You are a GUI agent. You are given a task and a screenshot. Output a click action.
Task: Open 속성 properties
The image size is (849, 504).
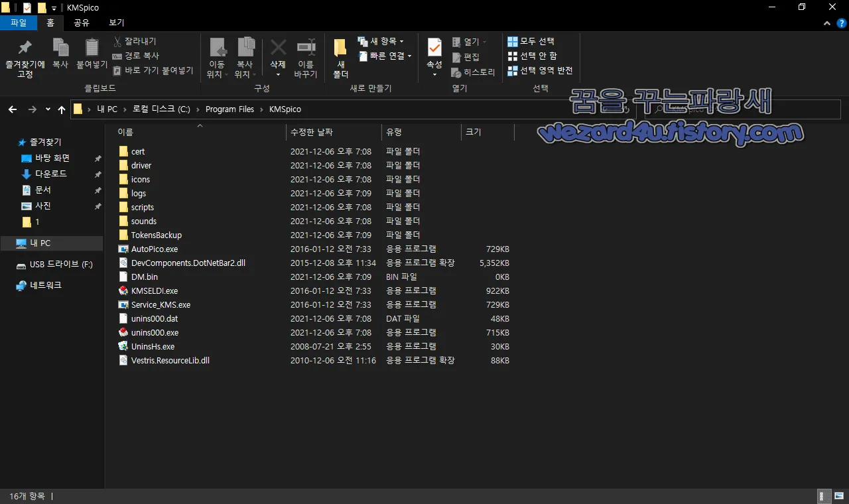click(434, 58)
